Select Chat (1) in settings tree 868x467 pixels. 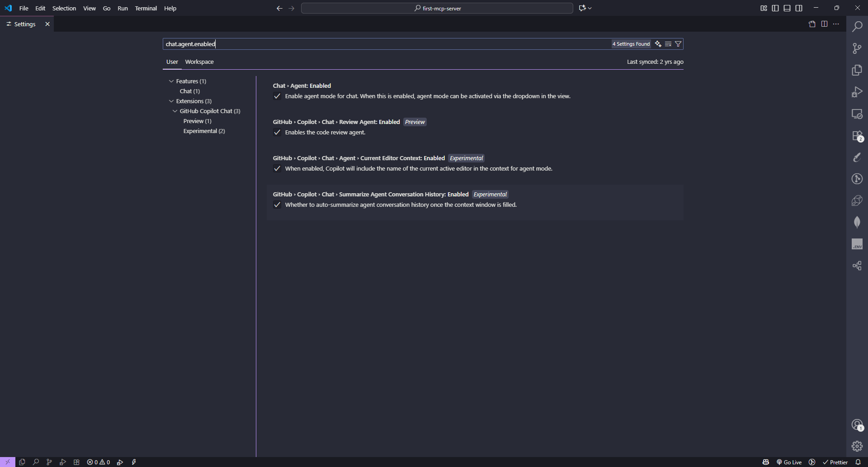point(190,91)
